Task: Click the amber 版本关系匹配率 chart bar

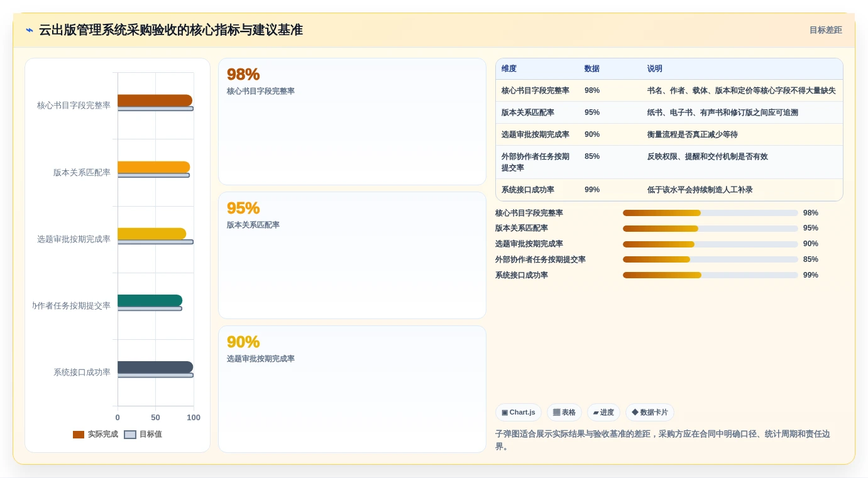Action: point(153,167)
